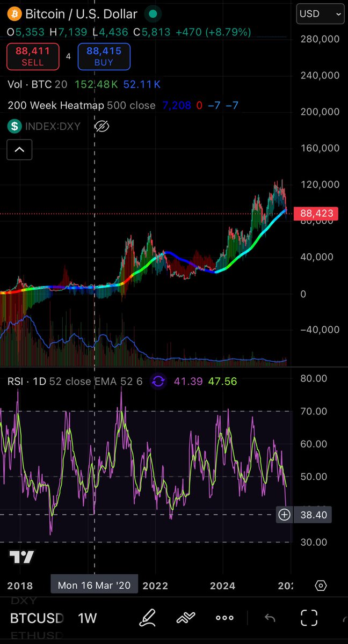Viewport: 348px width, 644px height.
Task: Select the pencil drawing tool
Action: 147,618
